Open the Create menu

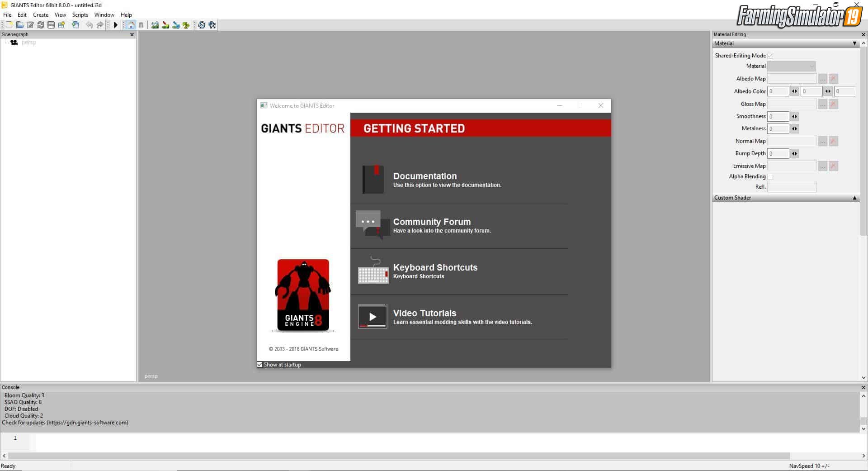pos(40,14)
